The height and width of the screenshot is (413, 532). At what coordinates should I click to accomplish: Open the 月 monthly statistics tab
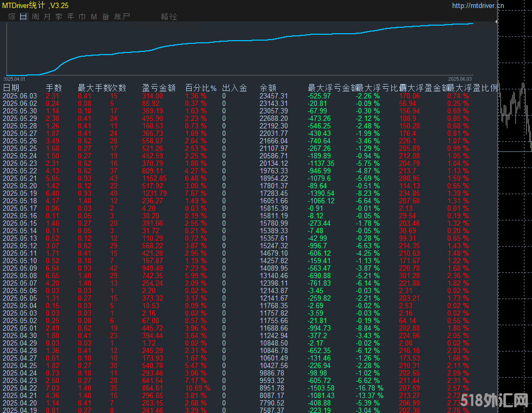[x=47, y=17]
